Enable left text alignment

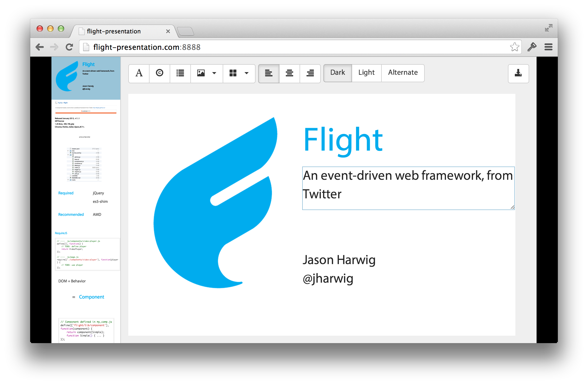pos(269,73)
